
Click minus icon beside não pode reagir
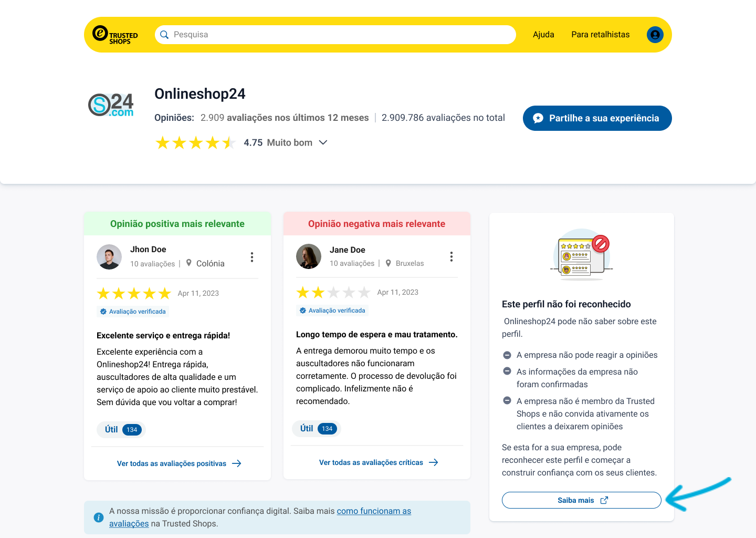pos(507,355)
